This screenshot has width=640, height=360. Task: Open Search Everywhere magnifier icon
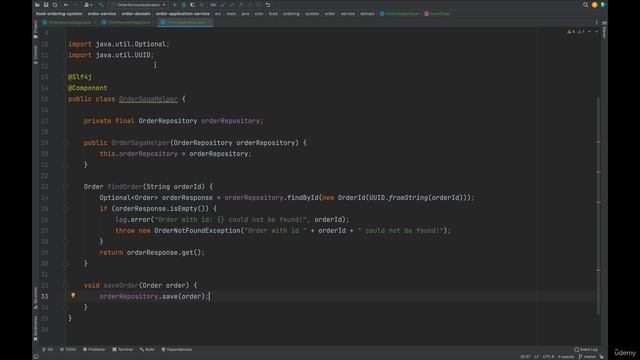pyautogui.click(x=585, y=5)
